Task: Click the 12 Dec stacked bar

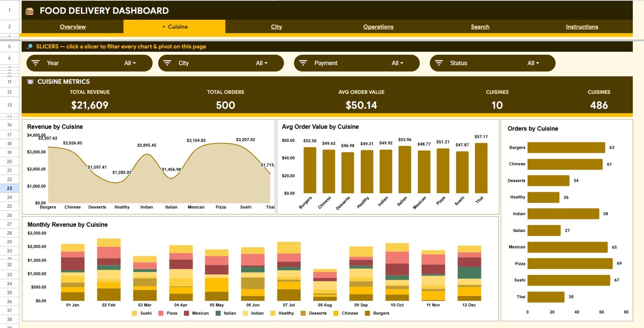Action: tap(469, 273)
